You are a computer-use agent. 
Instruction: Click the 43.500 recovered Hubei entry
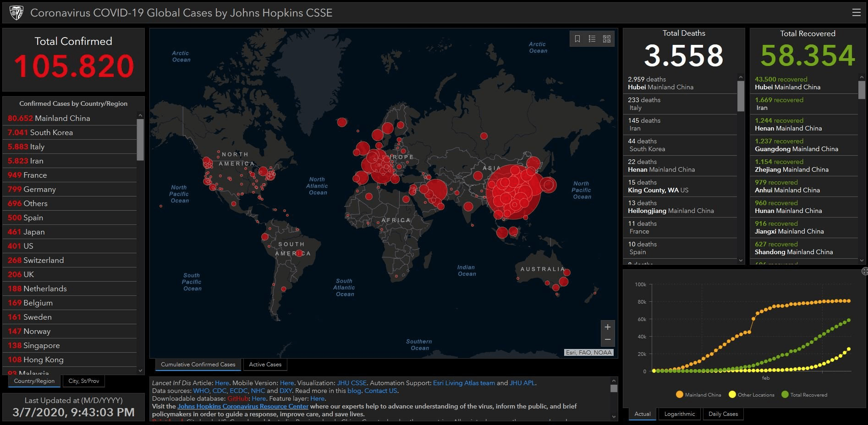804,83
